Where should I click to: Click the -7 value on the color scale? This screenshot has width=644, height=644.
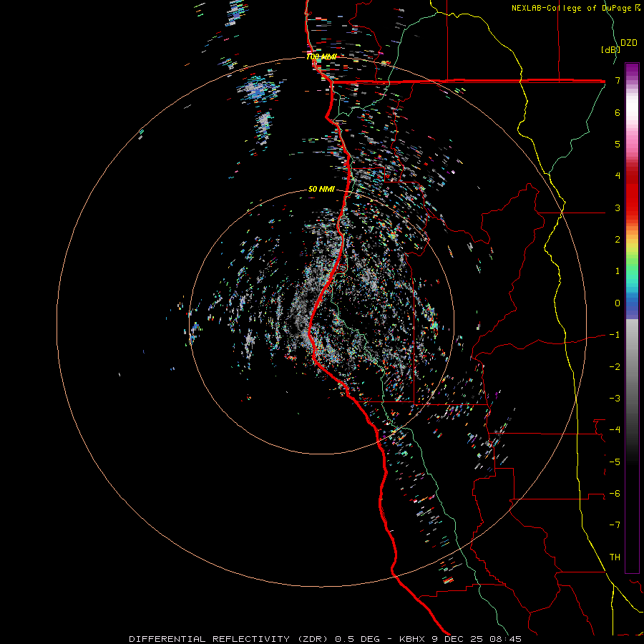(615, 525)
